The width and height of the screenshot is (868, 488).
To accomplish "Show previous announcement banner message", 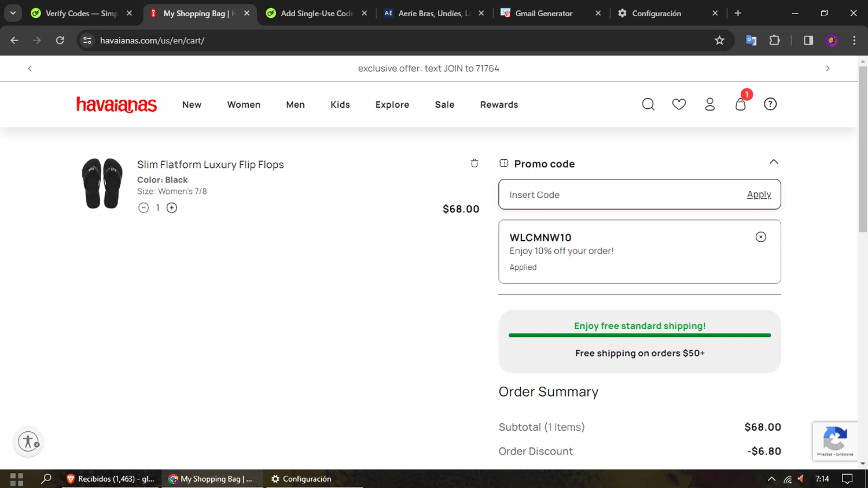I will point(30,68).
